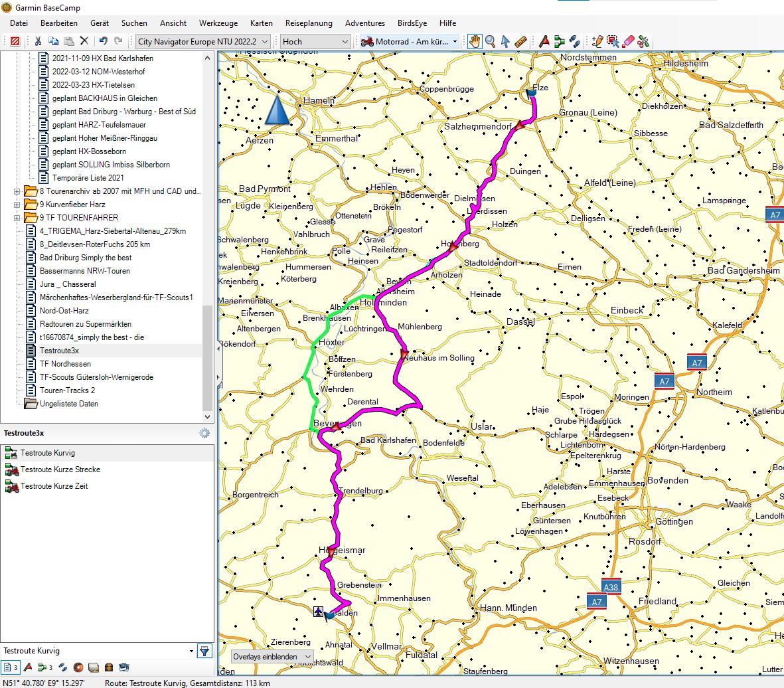Toggle the waypoints filter flag icon
The width and height of the screenshot is (784, 688).
coord(29,667)
